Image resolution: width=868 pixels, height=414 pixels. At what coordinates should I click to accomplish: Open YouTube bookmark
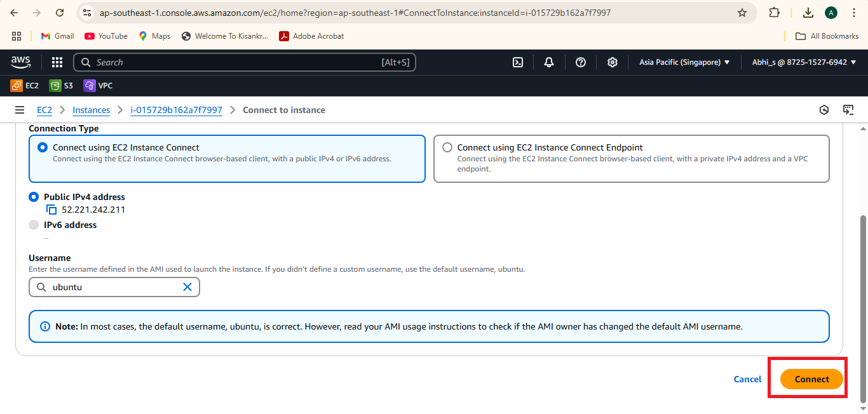[x=106, y=36]
